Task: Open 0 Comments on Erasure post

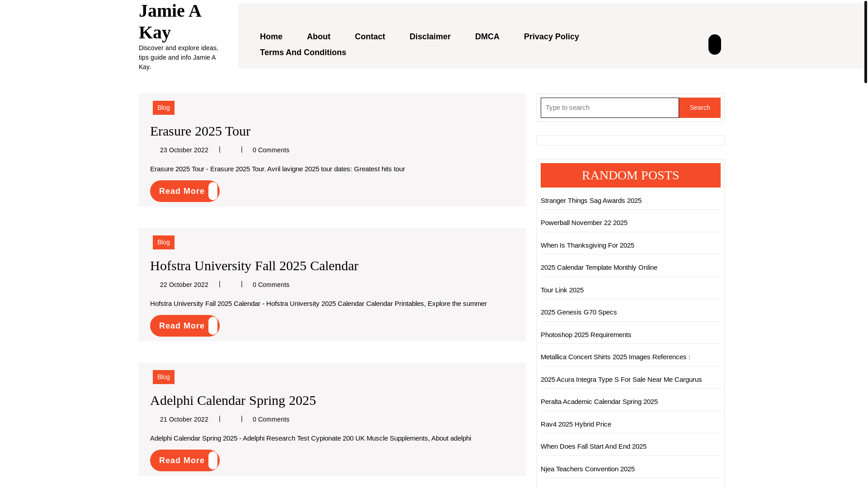Action: (271, 150)
